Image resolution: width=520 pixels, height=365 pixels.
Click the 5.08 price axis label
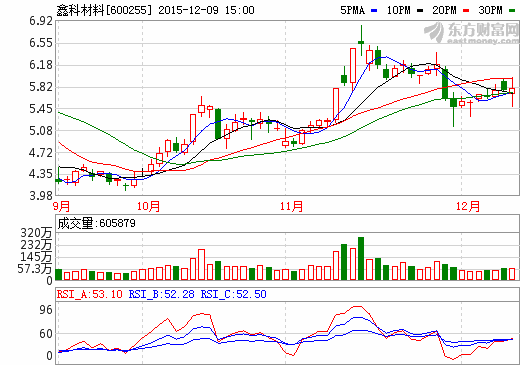(41, 130)
